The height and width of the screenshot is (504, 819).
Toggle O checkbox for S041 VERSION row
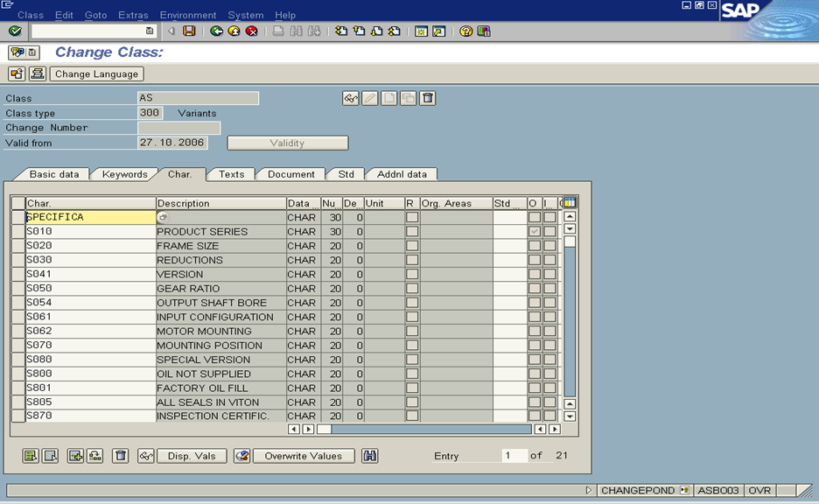[535, 274]
